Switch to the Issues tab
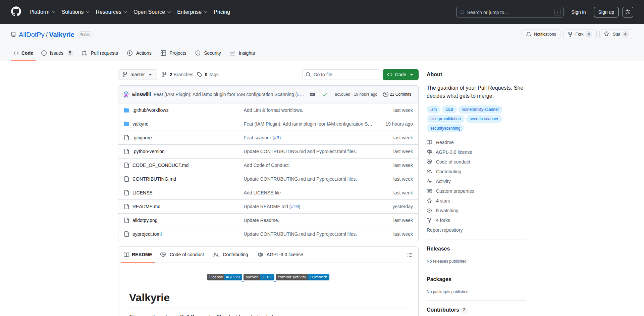This screenshot has height=316, width=644. pyautogui.click(x=57, y=53)
